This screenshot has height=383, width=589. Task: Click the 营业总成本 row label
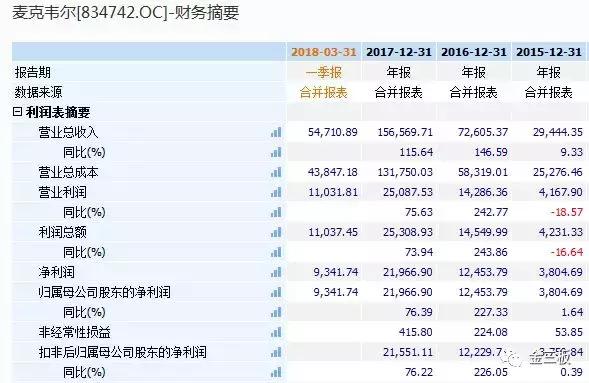click(68, 172)
